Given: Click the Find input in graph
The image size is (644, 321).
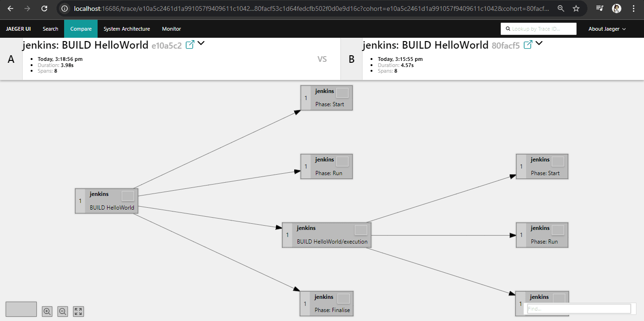Looking at the screenshot, I should click(578, 309).
